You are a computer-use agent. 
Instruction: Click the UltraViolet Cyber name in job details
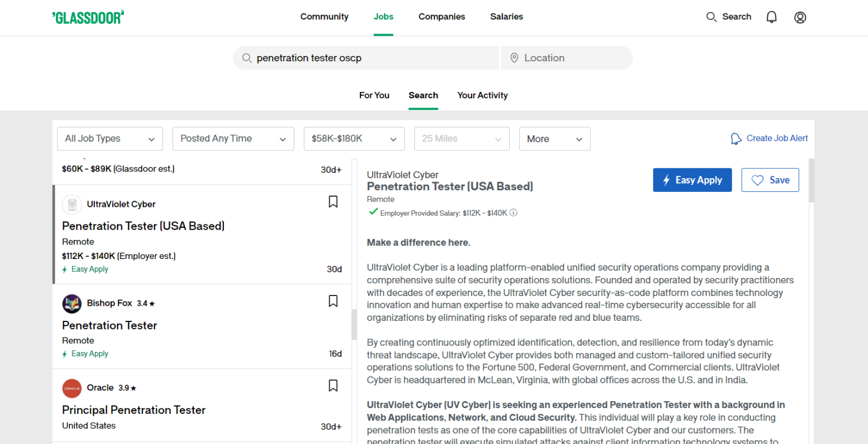403,175
